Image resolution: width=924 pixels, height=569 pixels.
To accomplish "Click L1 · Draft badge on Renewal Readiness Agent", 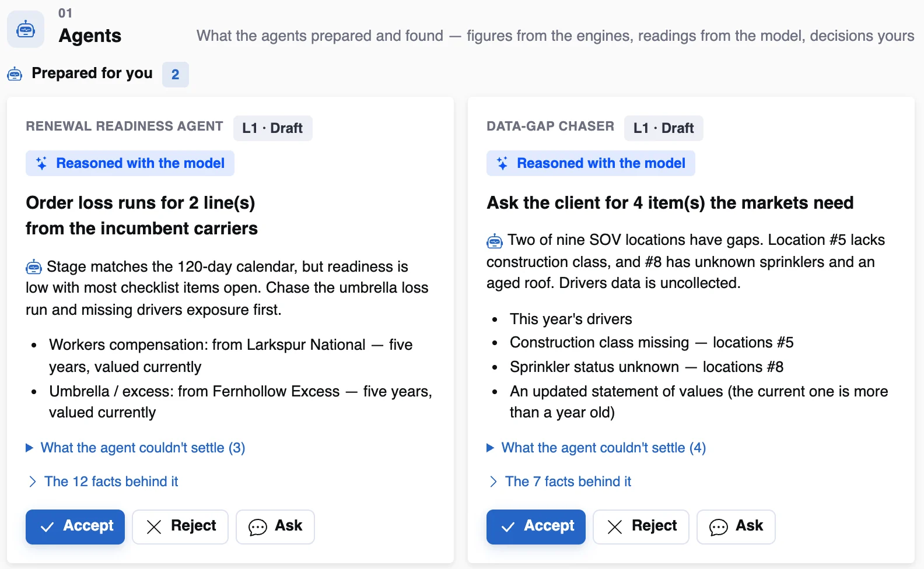I will [273, 128].
